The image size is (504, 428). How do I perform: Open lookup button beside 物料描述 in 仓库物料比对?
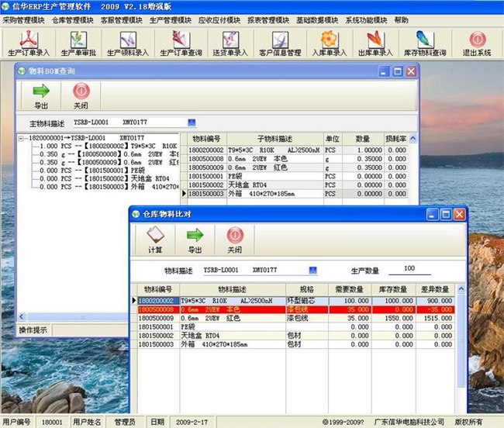coord(313,271)
